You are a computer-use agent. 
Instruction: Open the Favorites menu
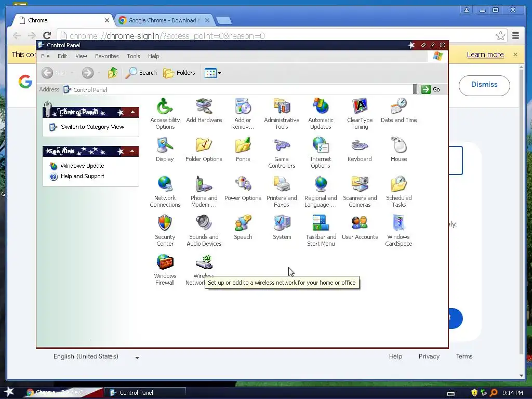(x=107, y=56)
